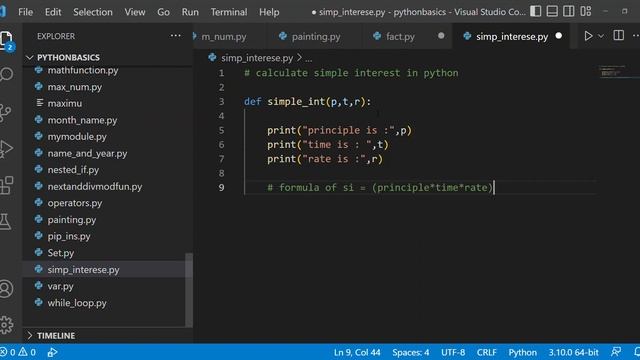
Task: Change indentation via Spaces: 4
Action: point(411,352)
